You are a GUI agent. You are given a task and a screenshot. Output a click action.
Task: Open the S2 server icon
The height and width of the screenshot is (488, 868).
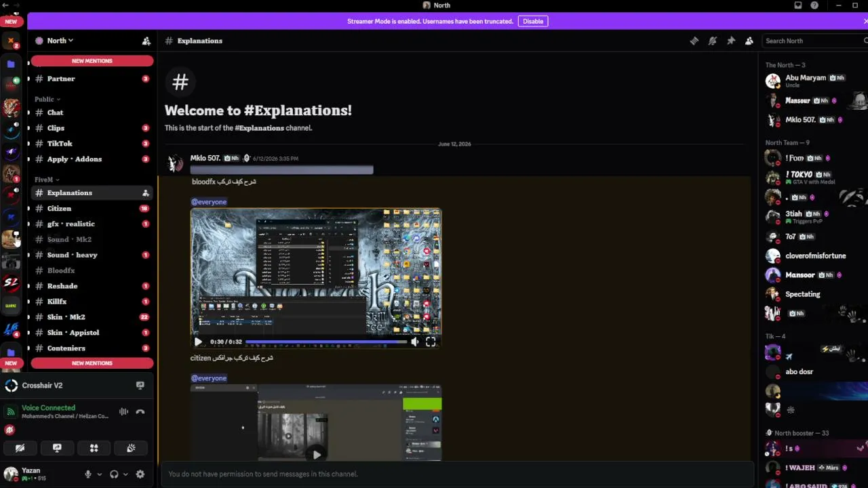click(11, 283)
